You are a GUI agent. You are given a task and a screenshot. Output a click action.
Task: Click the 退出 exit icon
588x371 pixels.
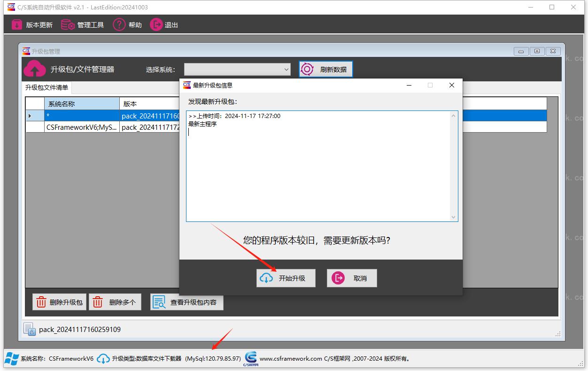(156, 25)
